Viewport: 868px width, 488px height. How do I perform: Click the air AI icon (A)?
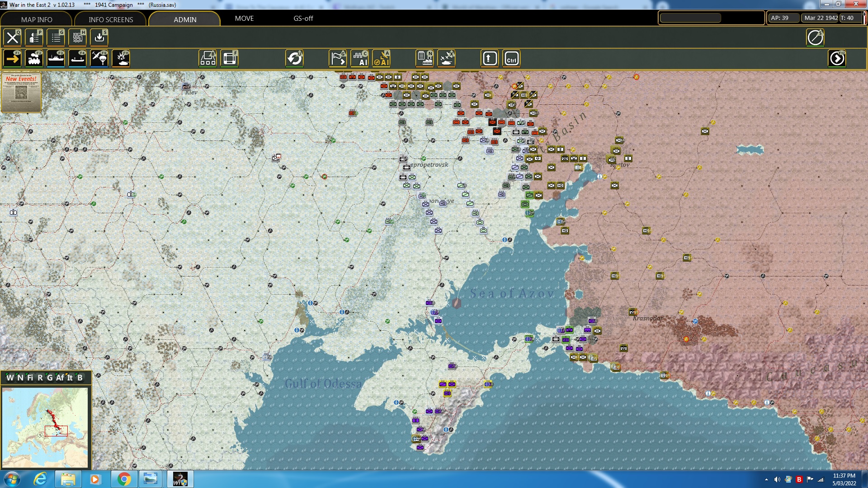click(x=382, y=59)
